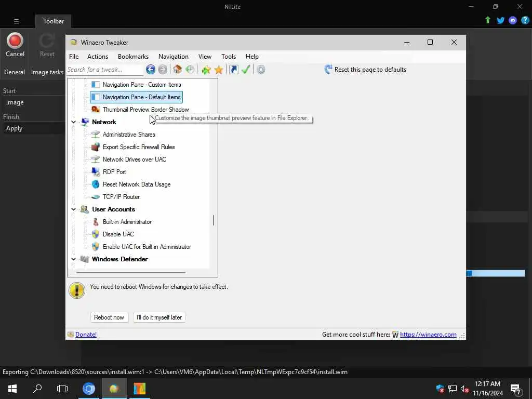Select Navigation Pane - Default Items

pyautogui.click(x=137, y=97)
